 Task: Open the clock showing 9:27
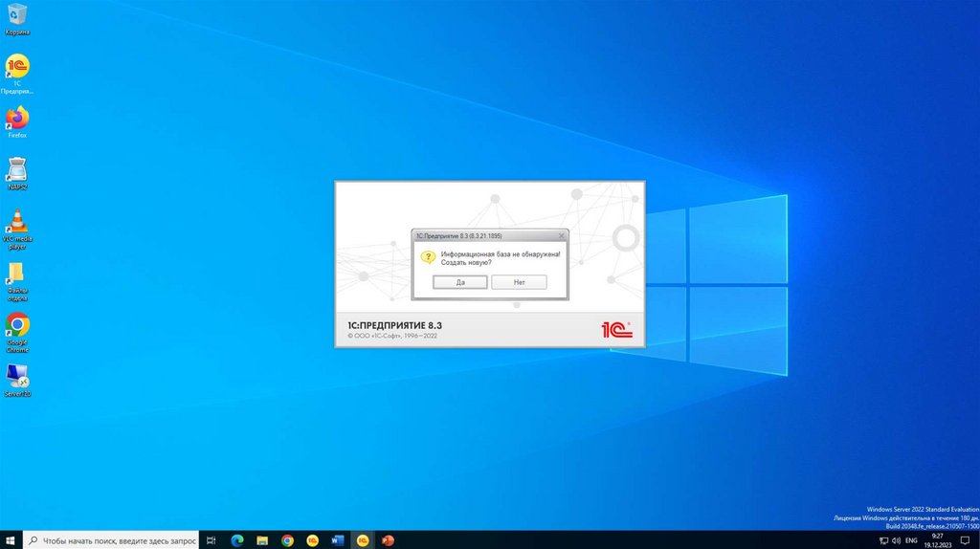[938, 540]
